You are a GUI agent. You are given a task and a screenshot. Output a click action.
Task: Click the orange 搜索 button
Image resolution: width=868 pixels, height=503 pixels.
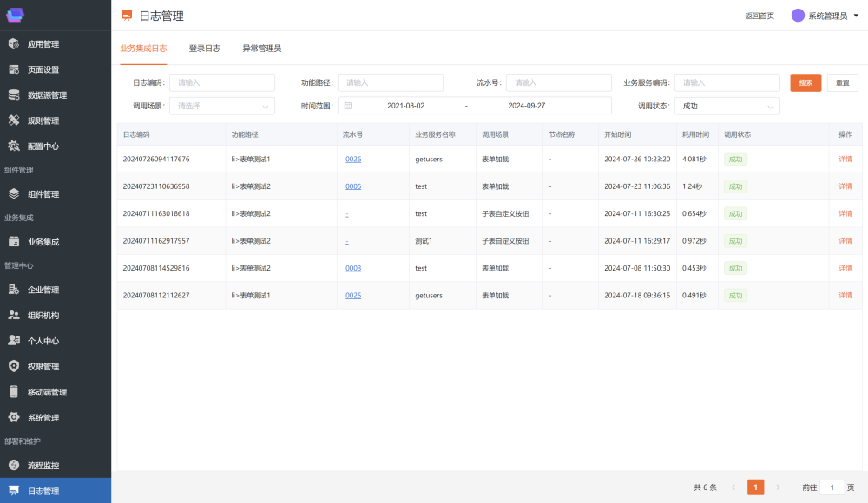(x=806, y=82)
